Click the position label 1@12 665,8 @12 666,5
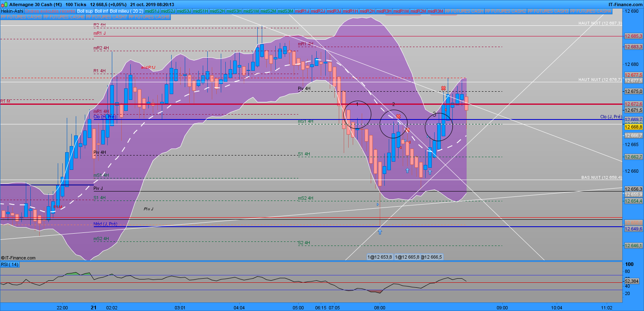Viewport: 644px width, 311px height. 418,257
